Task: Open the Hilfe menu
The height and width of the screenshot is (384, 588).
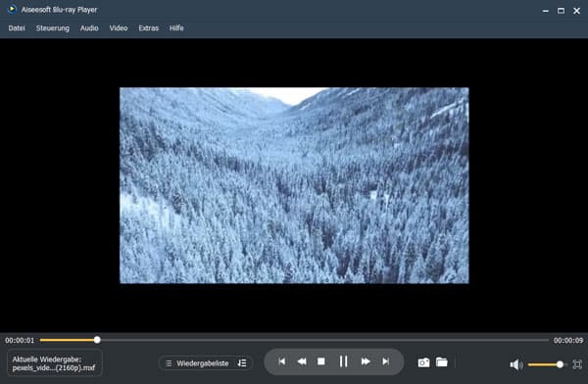Action: coord(176,28)
